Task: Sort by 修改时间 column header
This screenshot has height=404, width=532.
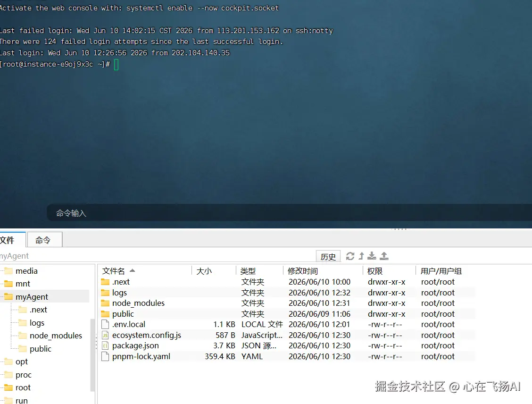Action: pyautogui.click(x=323, y=271)
